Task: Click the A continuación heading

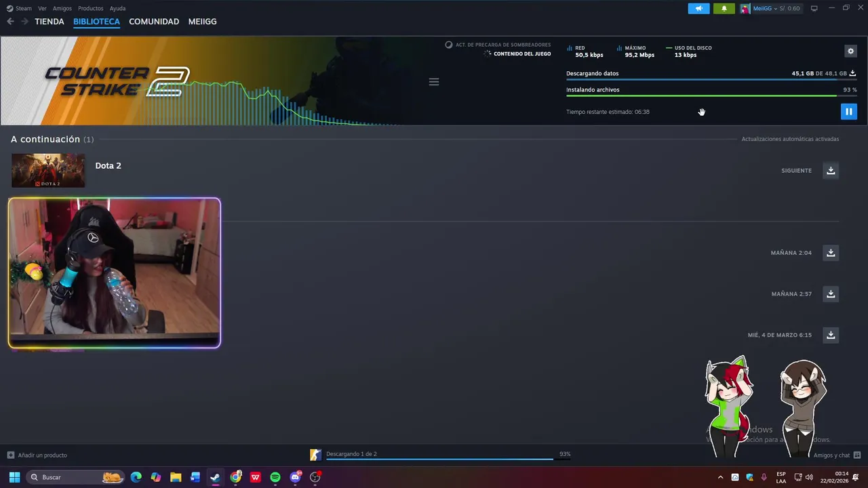Action: coord(45,139)
